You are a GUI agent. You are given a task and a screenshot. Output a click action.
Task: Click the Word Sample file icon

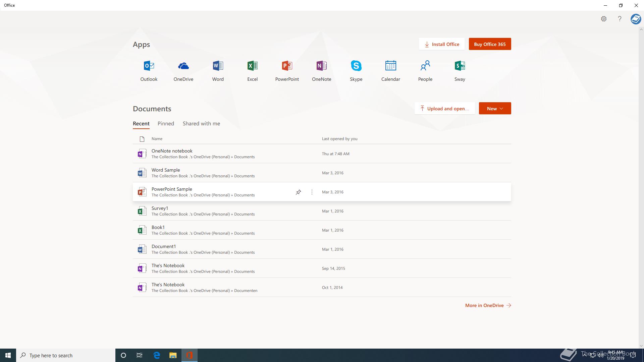tap(142, 173)
